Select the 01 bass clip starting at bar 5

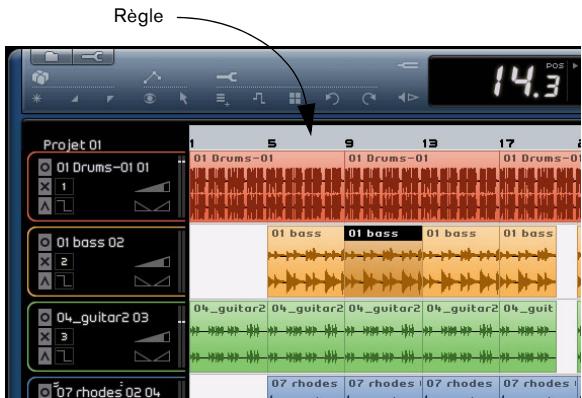click(306, 261)
